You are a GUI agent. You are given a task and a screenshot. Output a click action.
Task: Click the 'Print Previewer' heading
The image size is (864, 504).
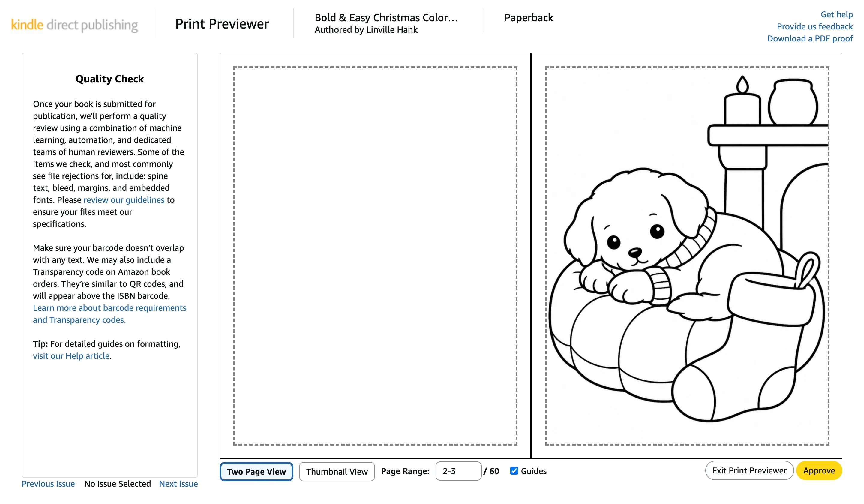click(x=222, y=24)
